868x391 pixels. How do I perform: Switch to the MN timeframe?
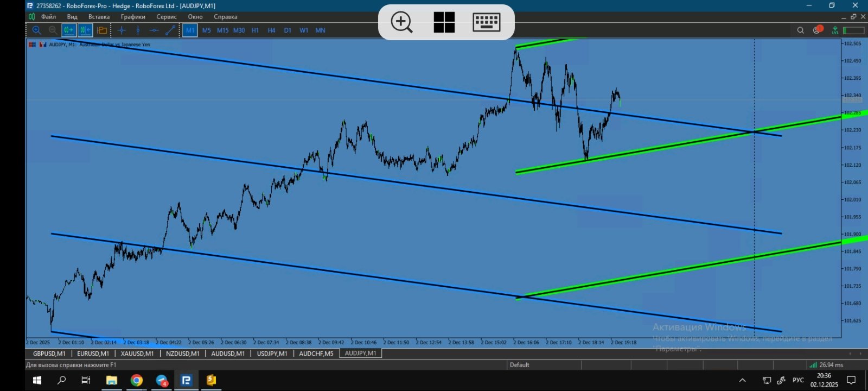click(x=321, y=30)
